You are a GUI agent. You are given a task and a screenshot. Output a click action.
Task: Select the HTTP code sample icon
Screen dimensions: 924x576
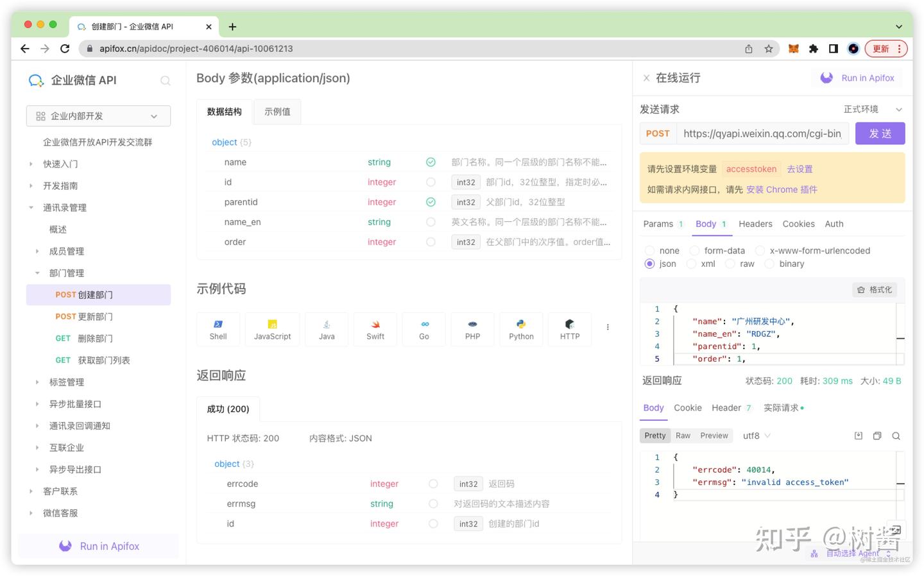[570, 329]
